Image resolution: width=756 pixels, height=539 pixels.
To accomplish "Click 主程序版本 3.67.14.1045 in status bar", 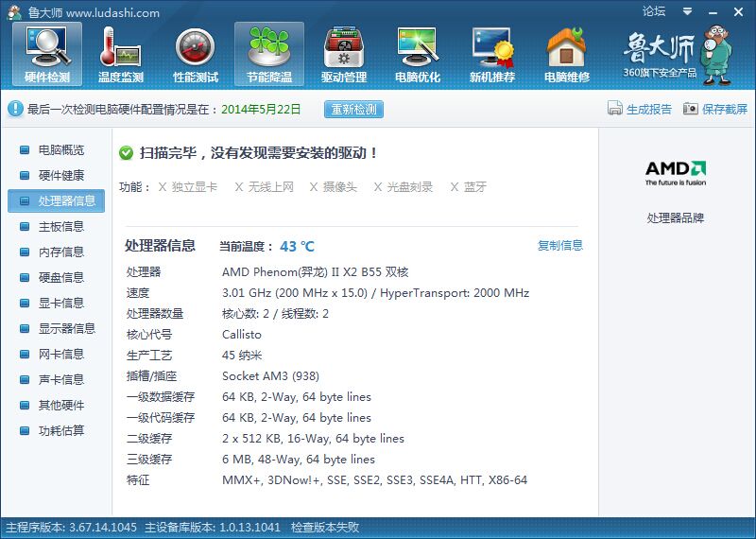I will tap(72, 528).
